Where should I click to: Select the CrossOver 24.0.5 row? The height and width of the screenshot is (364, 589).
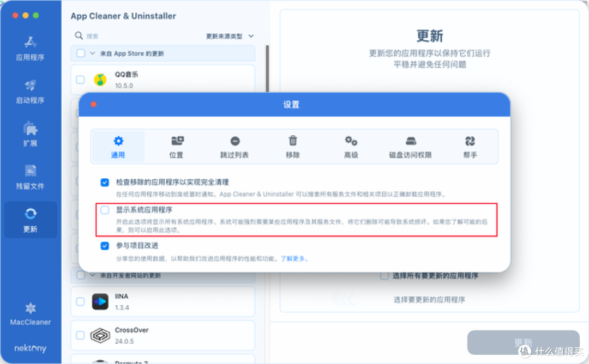163,335
